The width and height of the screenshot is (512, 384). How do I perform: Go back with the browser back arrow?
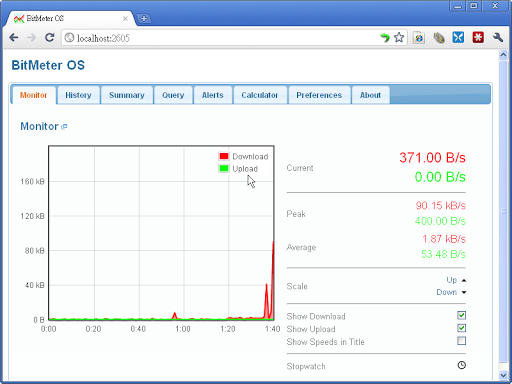(14, 37)
